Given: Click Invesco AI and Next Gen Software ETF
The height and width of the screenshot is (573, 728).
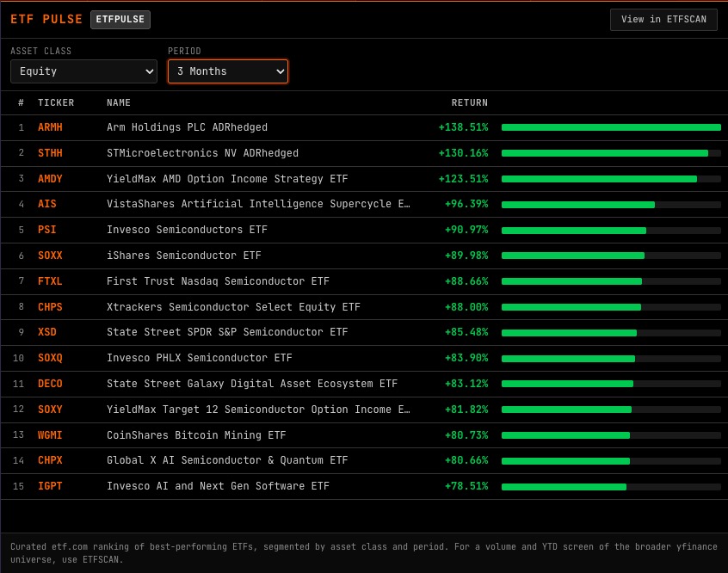Looking at the screenshot, I should pyautogui.click(x=218, y=486).
